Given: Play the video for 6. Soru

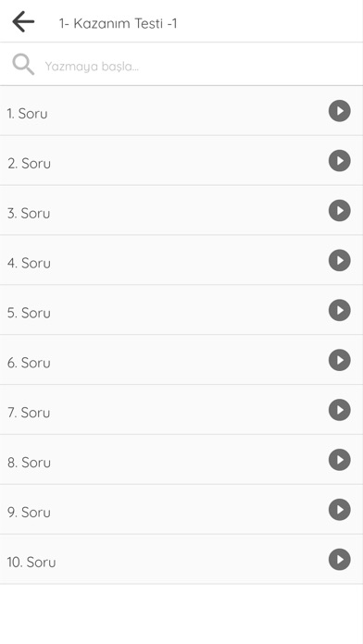Looking at the screenshot, I should click(339, 360).
